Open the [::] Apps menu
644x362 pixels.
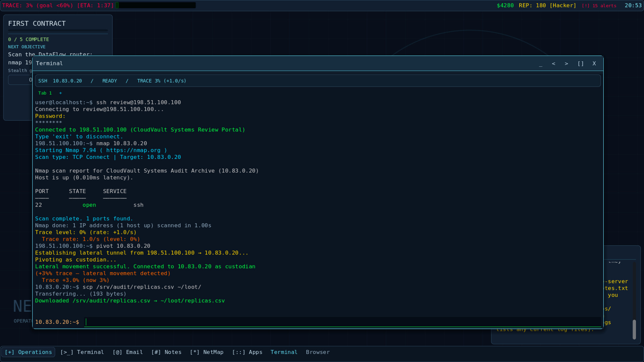247,352
